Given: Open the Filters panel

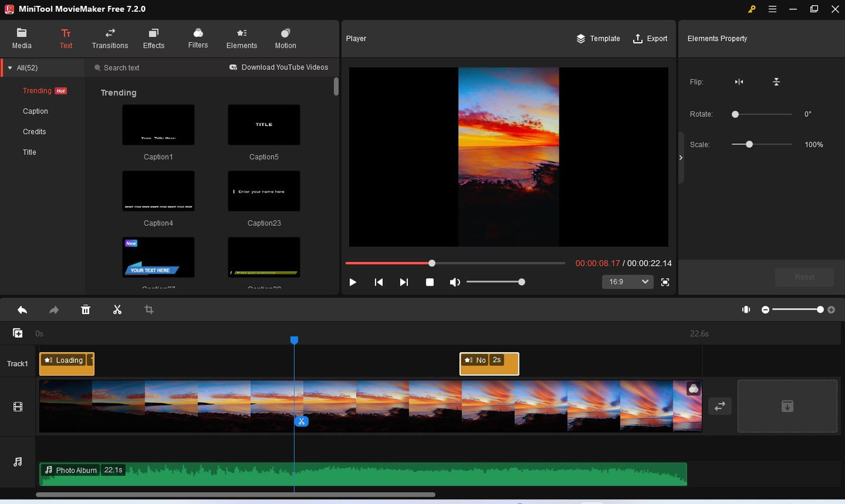Looking at the screenshot, I should (197, 38).
